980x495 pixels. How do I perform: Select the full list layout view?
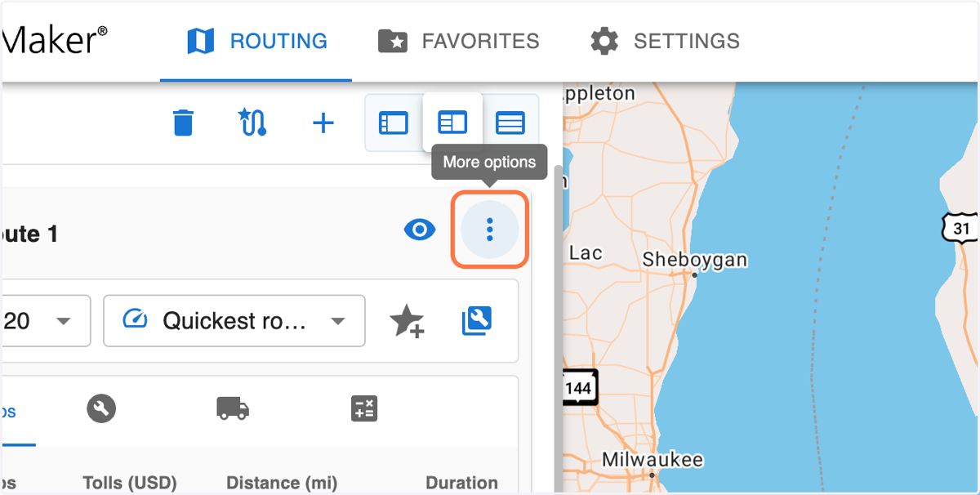tap(510, 123)
